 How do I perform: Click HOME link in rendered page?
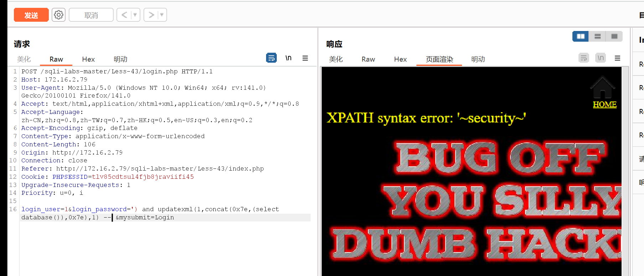pos(604,104)
